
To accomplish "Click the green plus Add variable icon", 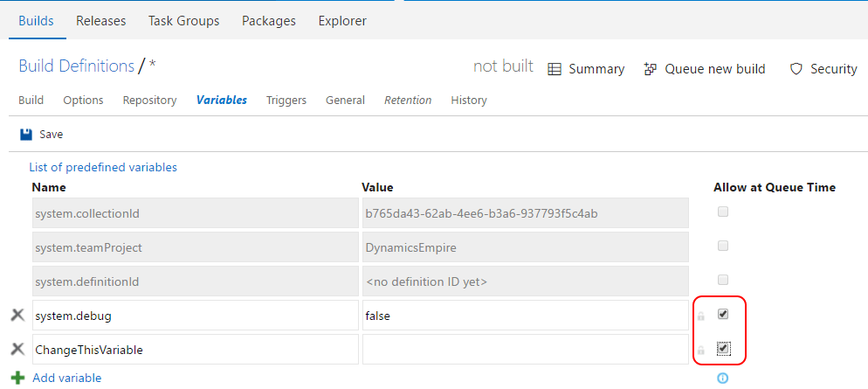I will point(17,379).
